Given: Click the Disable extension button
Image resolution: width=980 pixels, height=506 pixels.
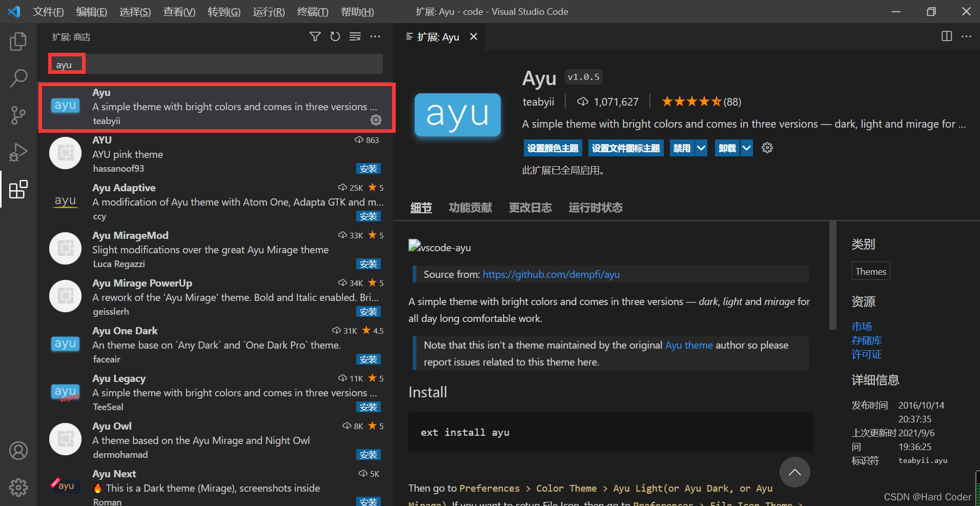Looking at the screenshot, I should 682,148.
